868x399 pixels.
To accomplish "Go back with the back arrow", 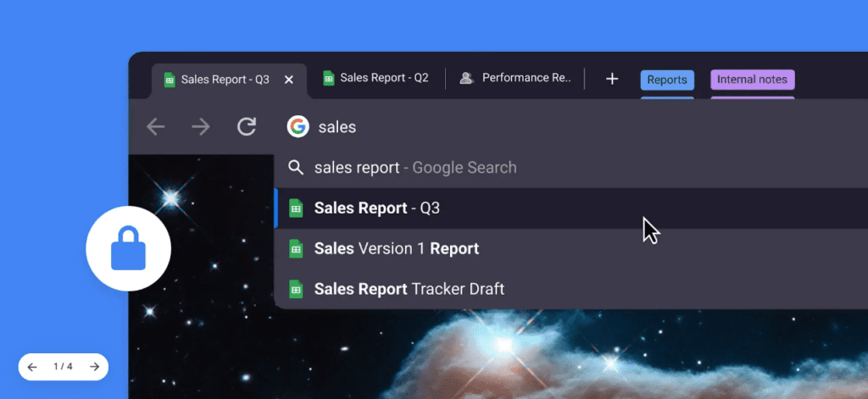I will click(x=156, y=127).
